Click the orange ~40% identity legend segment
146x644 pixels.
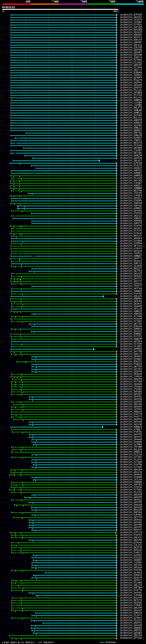(x=45, y=4)
